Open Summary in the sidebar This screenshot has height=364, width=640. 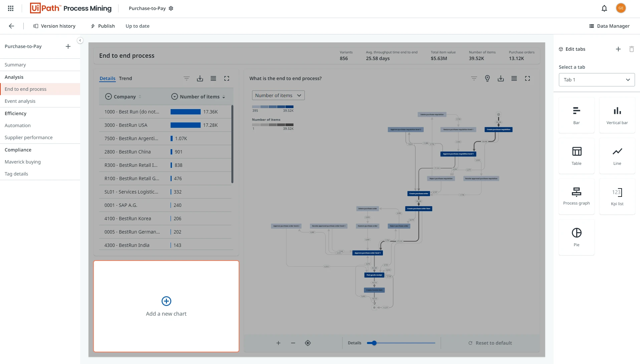click(40, 65)
